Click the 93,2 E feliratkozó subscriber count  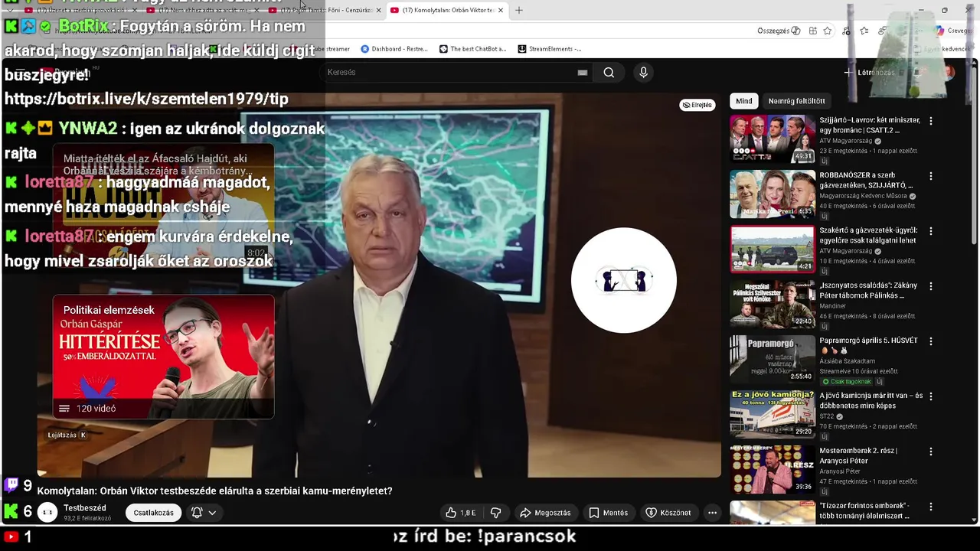[x=87, y=519]
